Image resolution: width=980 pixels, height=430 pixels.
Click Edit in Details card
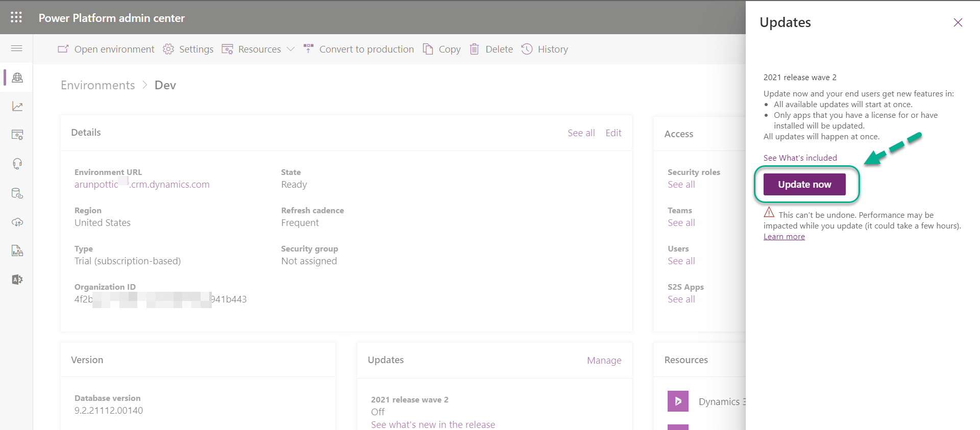click(614, 133)
